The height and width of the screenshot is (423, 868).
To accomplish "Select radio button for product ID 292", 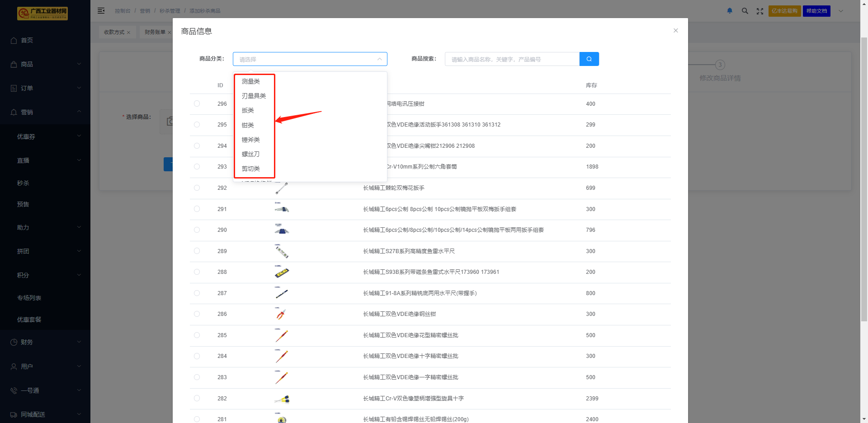I will (197, 188).
